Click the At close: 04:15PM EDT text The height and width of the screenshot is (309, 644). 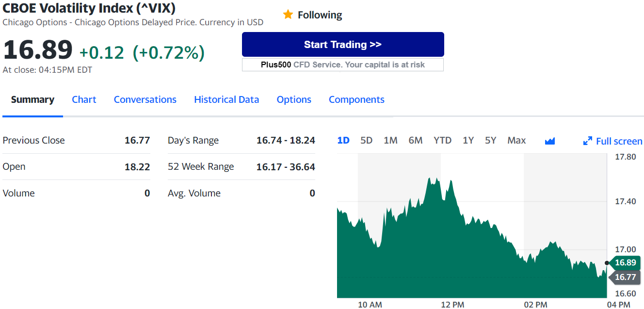(48, 70)
